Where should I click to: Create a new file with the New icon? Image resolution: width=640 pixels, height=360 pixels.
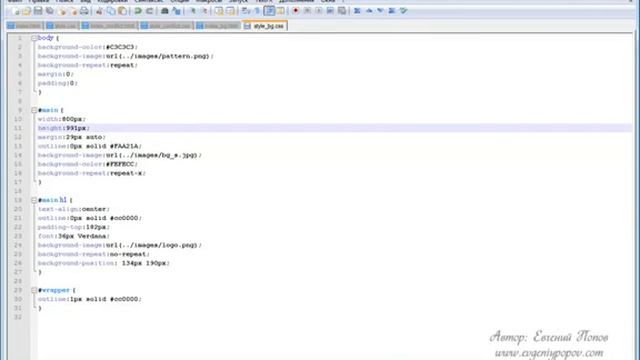tap(16, 11)
